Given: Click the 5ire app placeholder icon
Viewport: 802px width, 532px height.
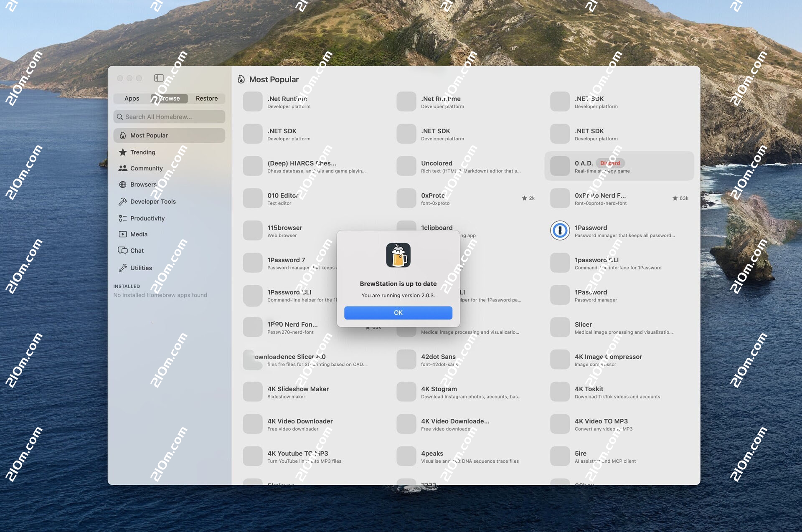Looking at the screenshot, I should click(560, 456).
